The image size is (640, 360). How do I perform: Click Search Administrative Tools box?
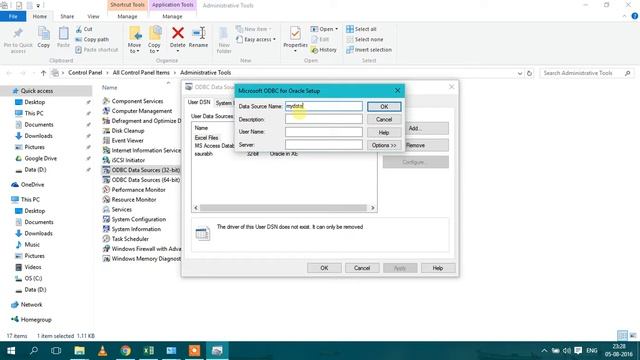tap(587, 73)
